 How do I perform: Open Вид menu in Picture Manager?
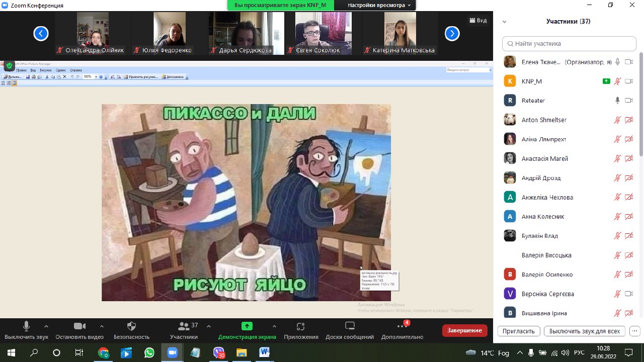pos(33,70)
